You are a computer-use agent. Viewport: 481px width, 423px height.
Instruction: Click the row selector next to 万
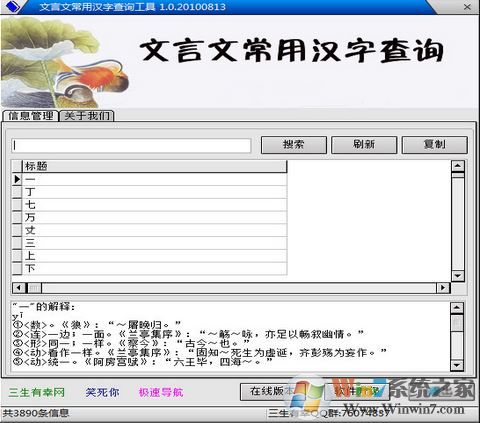17,217
